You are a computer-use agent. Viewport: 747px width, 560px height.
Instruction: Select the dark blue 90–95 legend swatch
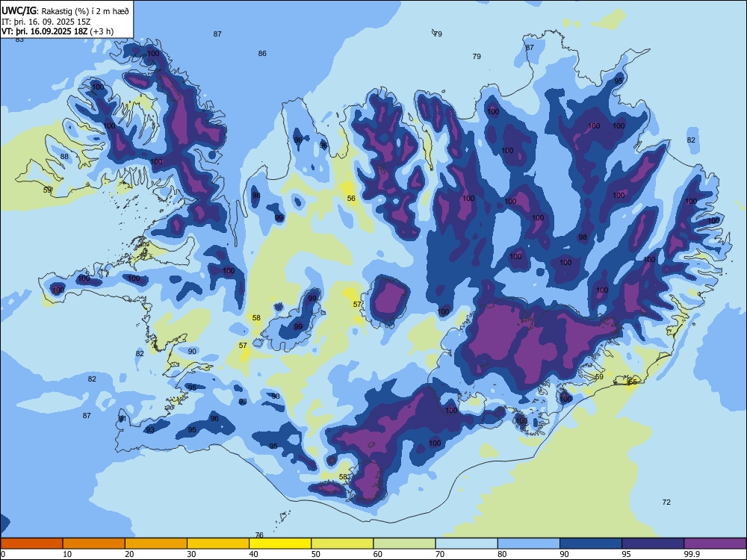click(591, 544)
